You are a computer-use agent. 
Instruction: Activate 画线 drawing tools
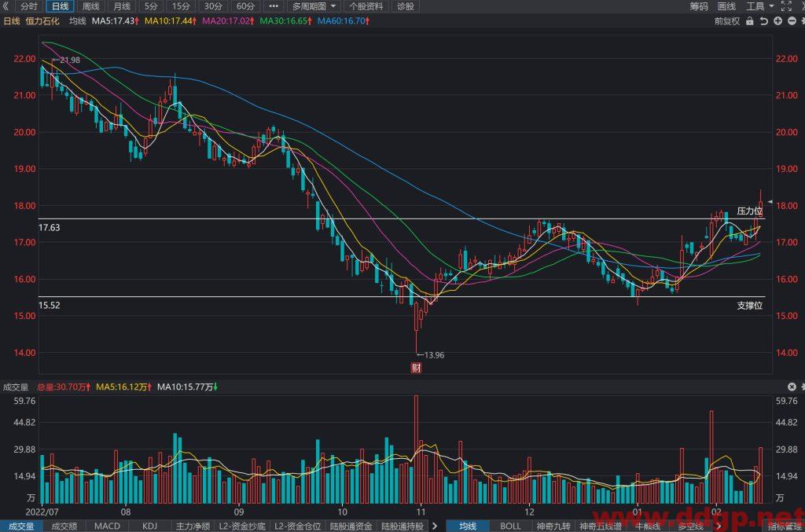(x=726, y=6)
